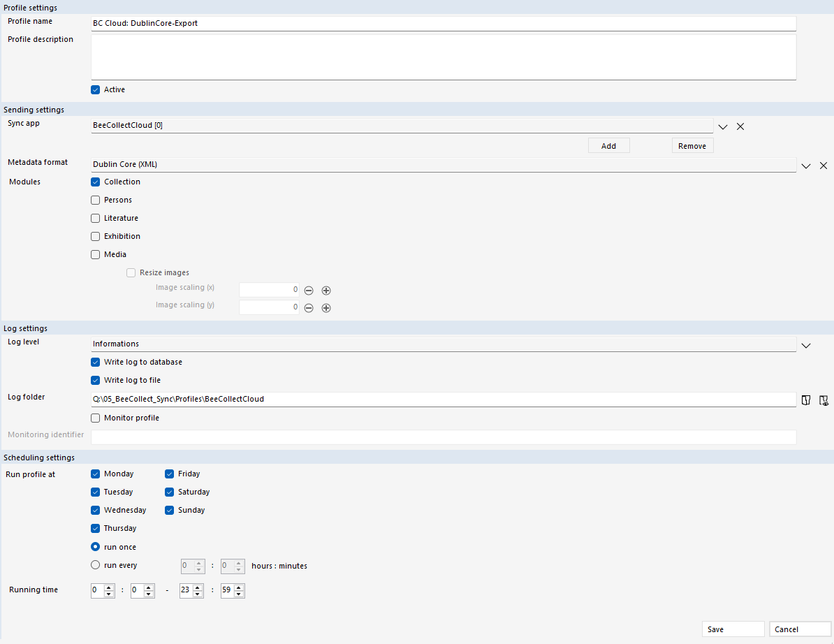Image resolution: width=834 pixels, height=644 pixels.
Task: Click the minus icon for Image scaling (y)
Action: click(x=309, y=307)
